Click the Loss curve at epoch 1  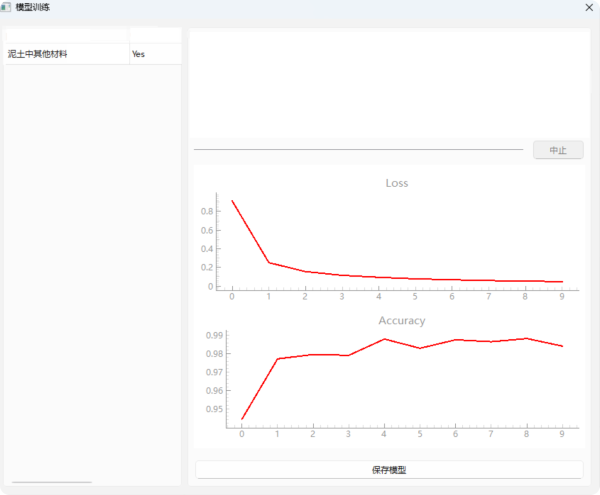pos(268,262)
